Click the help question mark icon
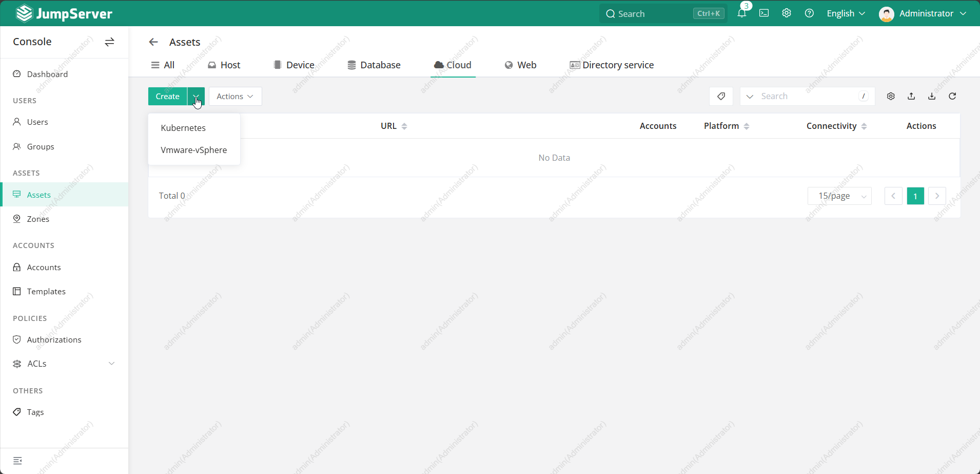Screen dimensions: 980x474 click(x=809, y=13)
